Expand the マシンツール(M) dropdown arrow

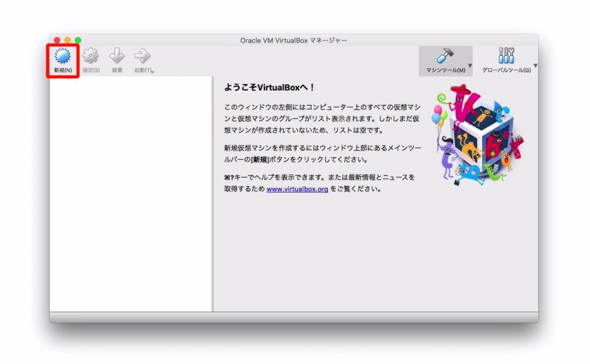click(470, 66)
